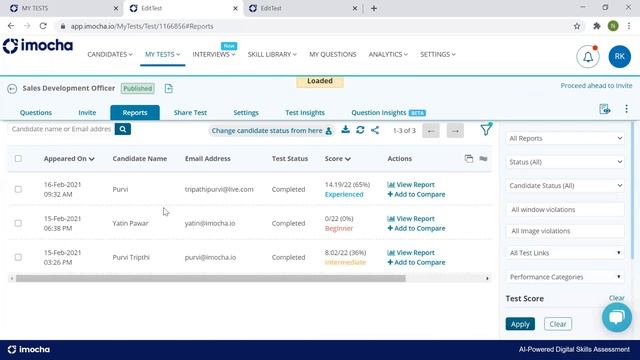Viewport: 640px width, 360px height.
Task: Click the flag icon in table header
Action: coord(483,158)
